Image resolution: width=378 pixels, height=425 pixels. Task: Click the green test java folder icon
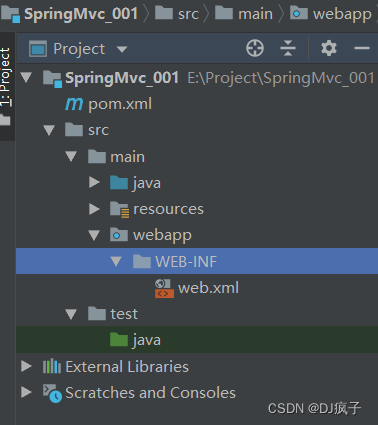[x=119, y=340]
